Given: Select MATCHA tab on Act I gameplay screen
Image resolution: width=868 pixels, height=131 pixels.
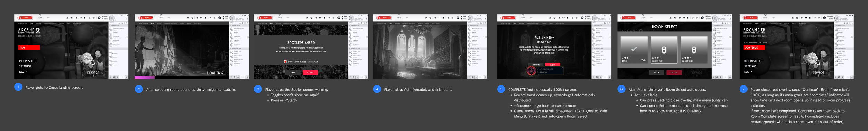Looking at the screenshot, I should coord(398,23).
